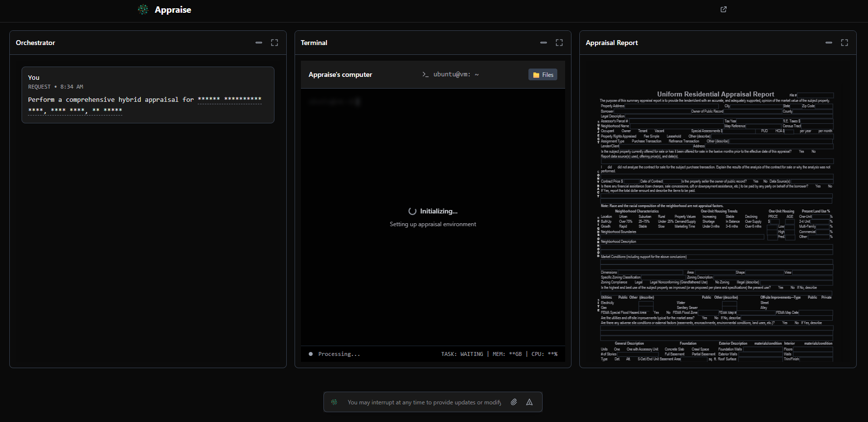Click the Contract Price $ field in report
This screenshot has height=422, width=868.
click(x=631, y=181)
